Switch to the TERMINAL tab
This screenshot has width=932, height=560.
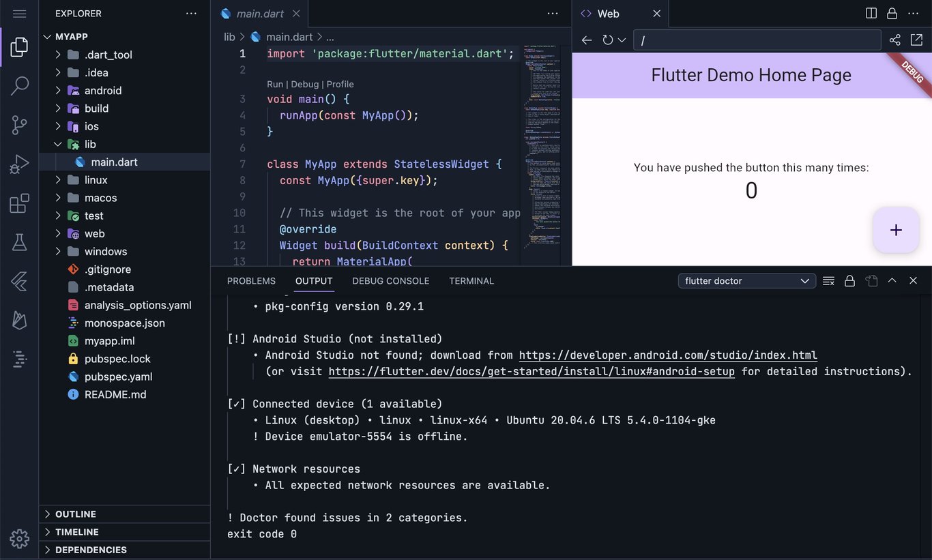[471, 281]
